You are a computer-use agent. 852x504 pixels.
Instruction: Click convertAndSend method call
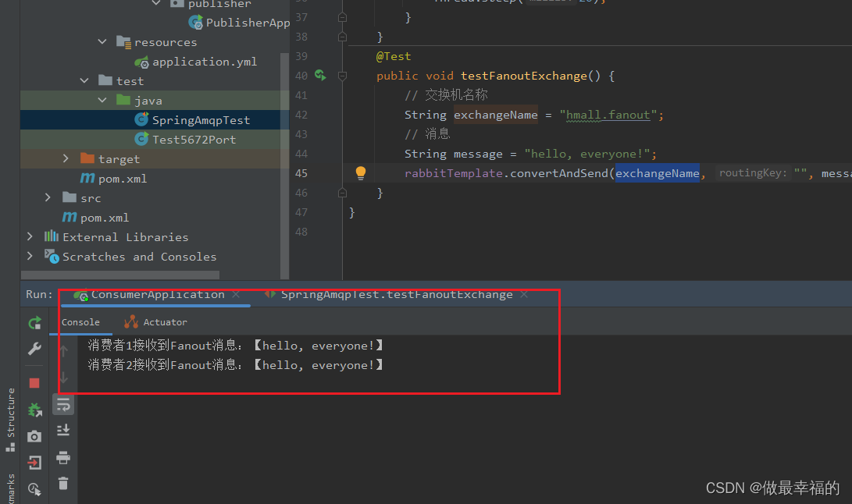[558, 173]
